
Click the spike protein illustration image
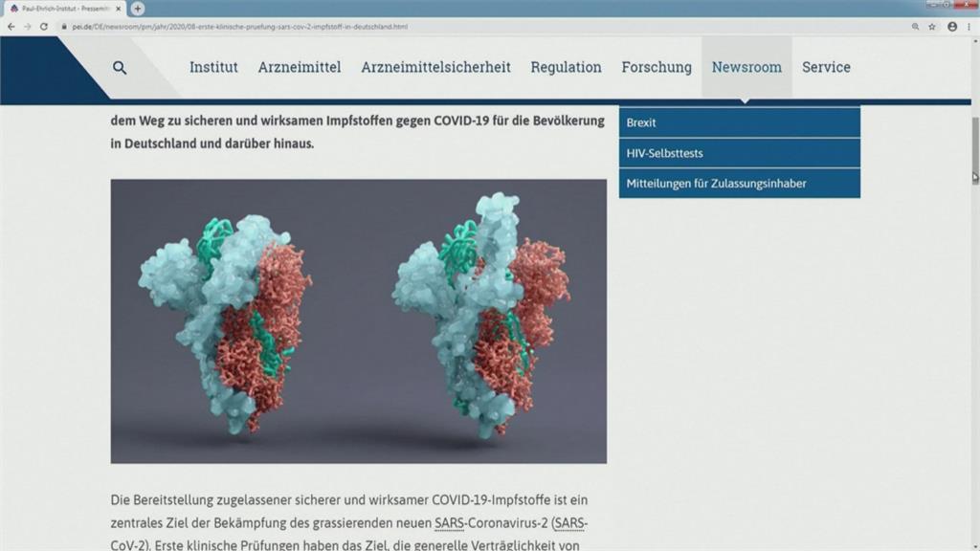(x=358, y=321)
